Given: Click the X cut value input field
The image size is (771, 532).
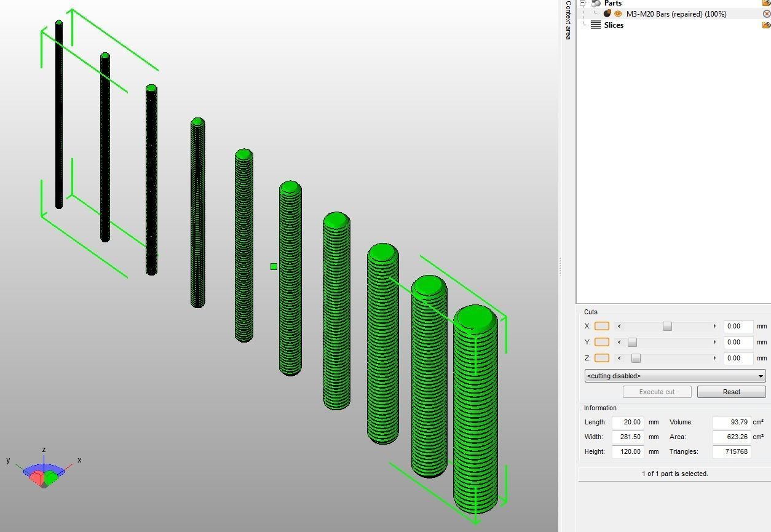Looking at the screenshot, I should click(x=738, y=326).
